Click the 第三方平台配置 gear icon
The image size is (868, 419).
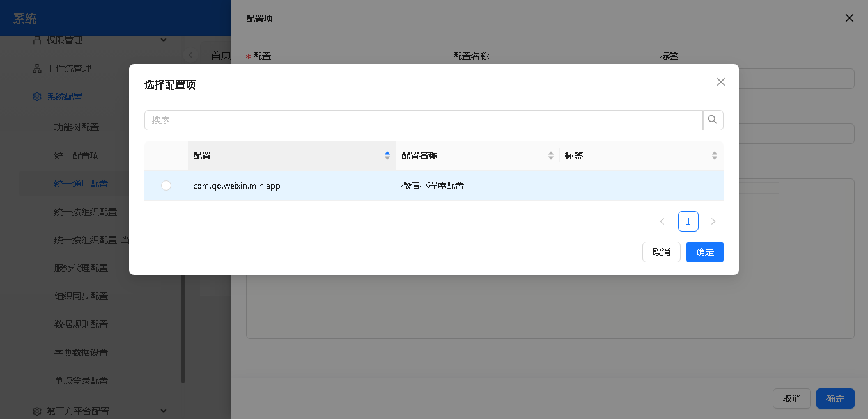pyautogui.click(x=37, y=411)
